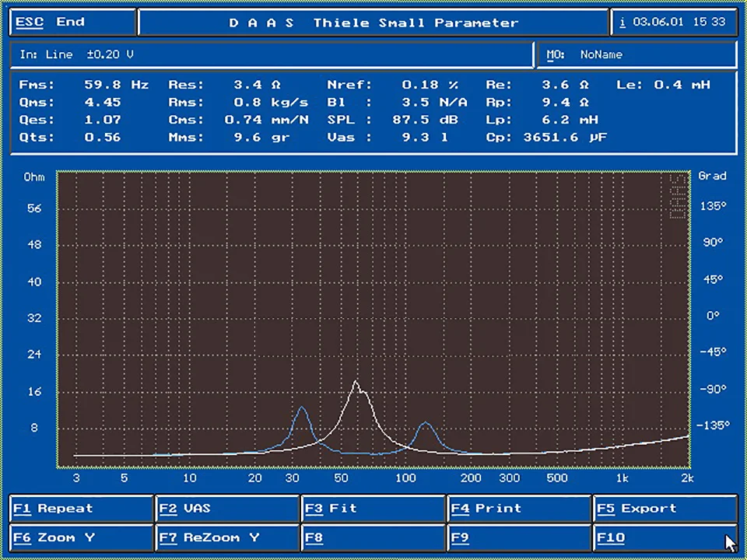The image size is (747, 560).
Task: Click the In: Line ±0.20 V field
Action: point(272,54)
